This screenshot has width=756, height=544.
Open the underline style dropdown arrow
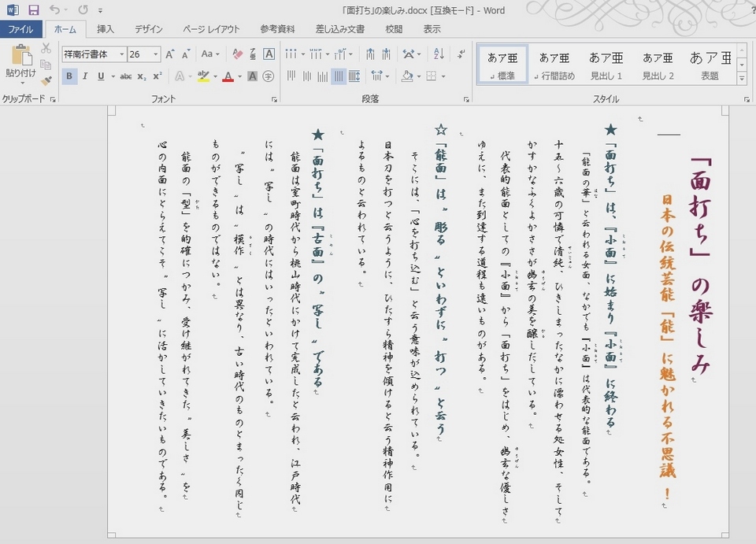[113, 76]
